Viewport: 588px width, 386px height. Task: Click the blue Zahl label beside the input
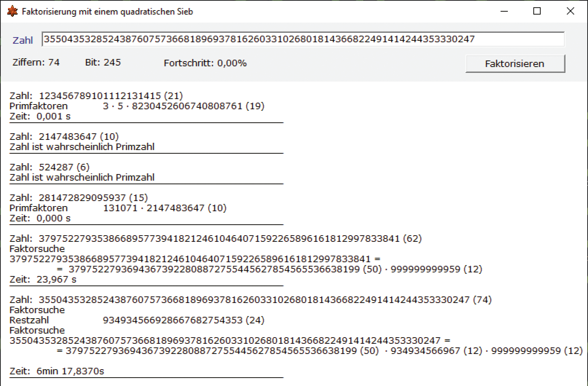coord(23,40)
